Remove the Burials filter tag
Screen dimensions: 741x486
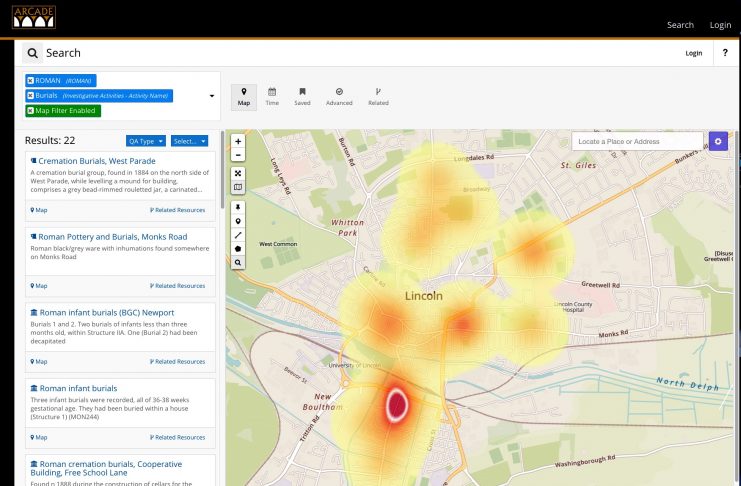tap(31, 95)
